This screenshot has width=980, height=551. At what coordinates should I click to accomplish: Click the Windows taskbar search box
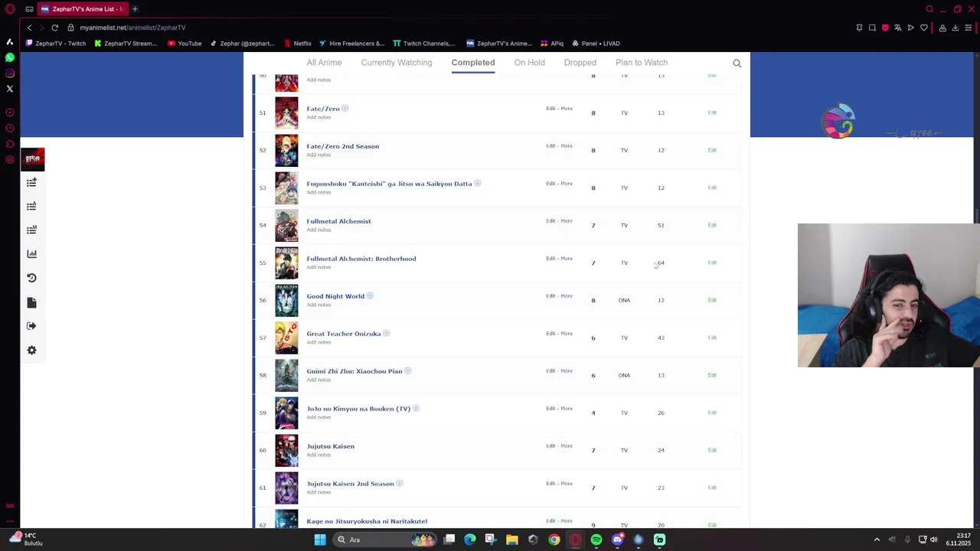384,540
